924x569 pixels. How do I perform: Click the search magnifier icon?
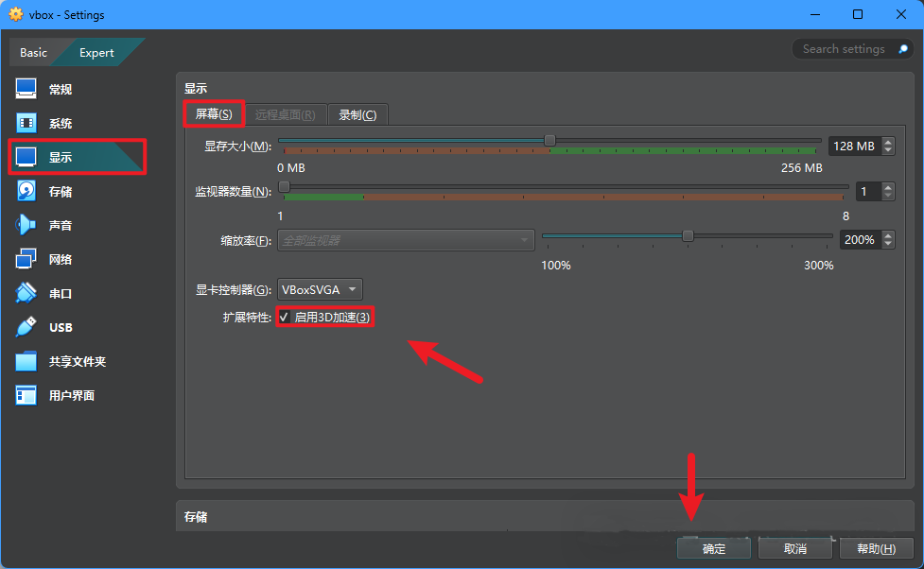903,49
